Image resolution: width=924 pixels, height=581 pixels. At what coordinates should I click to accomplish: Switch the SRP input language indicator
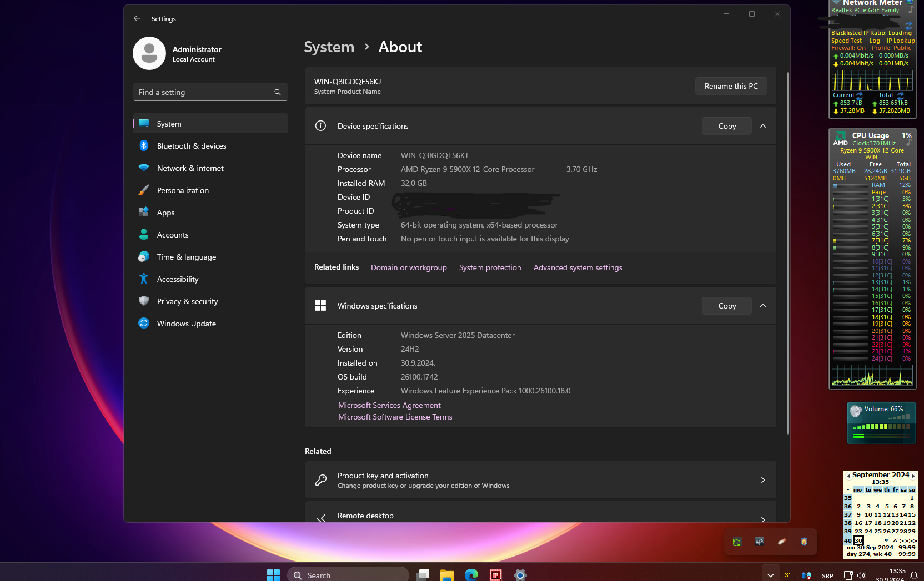[x=827, y=575]
